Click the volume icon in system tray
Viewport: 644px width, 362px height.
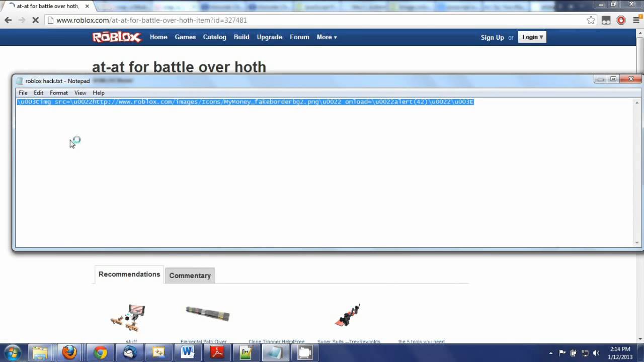tap(596, 353)
